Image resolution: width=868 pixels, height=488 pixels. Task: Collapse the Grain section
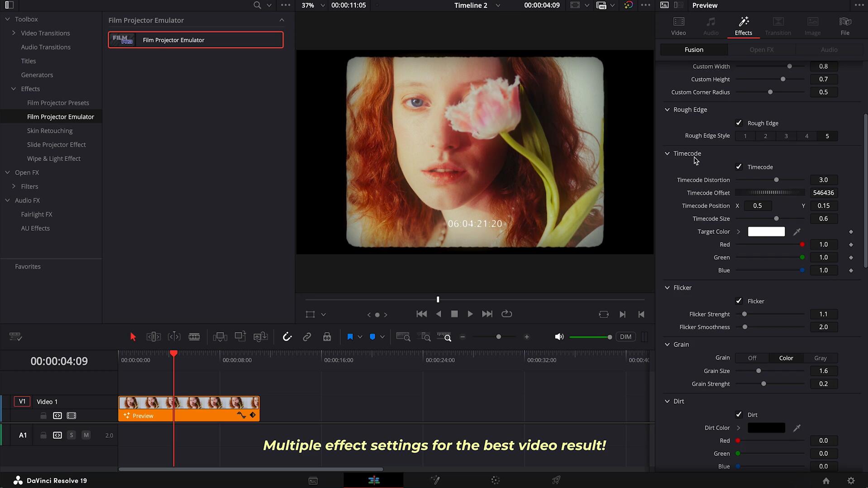coord(667,345)
